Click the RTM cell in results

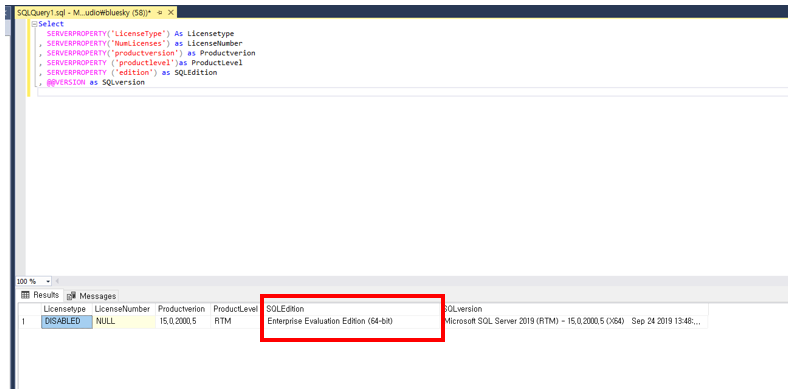click(235, 321)
